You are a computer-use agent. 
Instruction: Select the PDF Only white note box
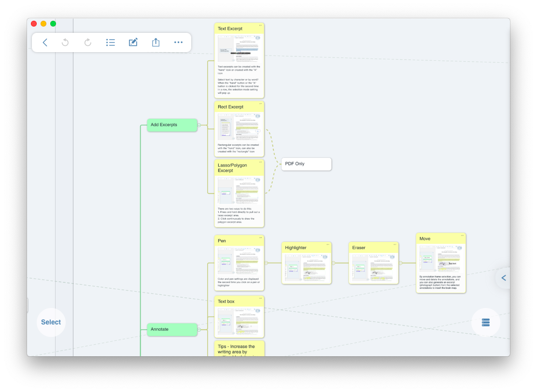(306, 164)
